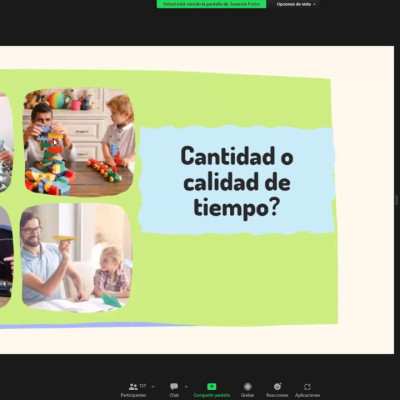Expand the arrow next to Chat

pos(186,387)
